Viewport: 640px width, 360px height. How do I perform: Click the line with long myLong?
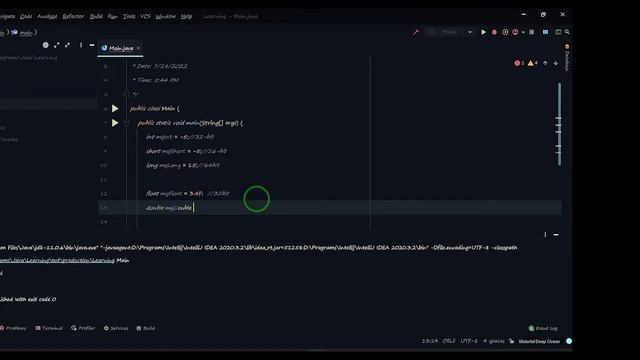tap(183, 165)
